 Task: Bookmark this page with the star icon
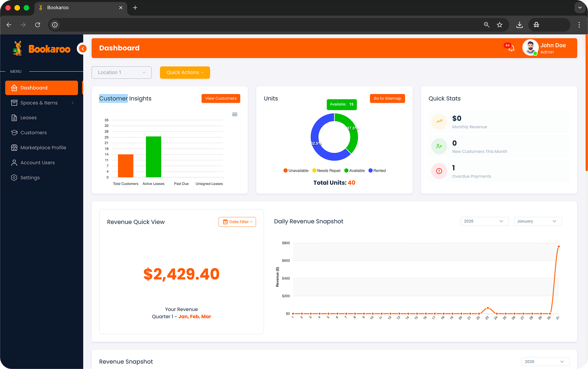500,25
